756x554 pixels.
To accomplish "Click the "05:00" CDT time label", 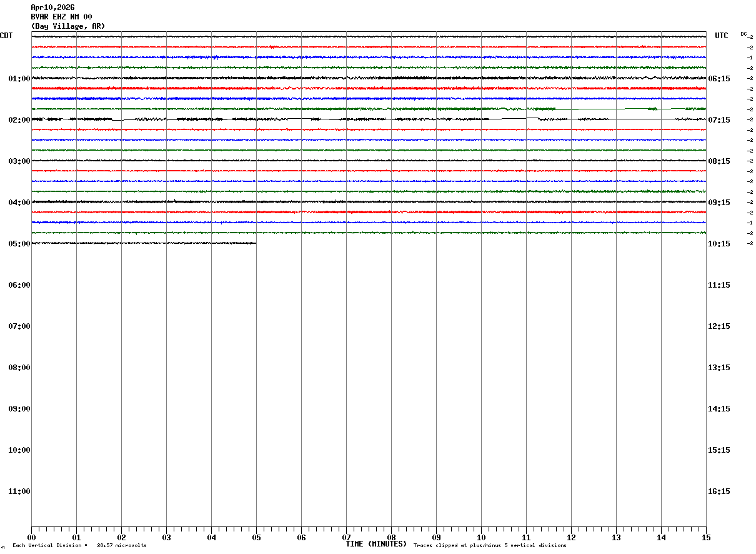I will point(19,244).
